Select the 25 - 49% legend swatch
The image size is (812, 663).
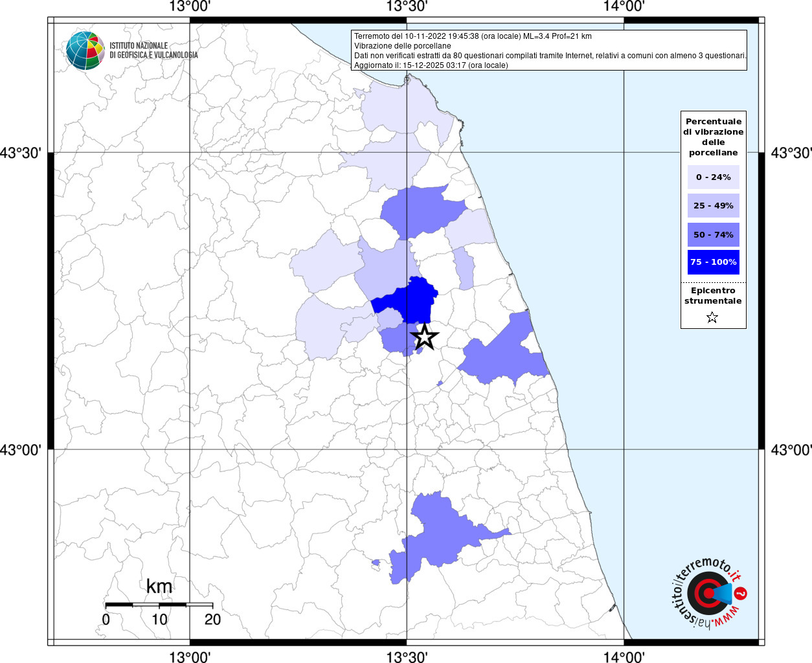point(713,206)
